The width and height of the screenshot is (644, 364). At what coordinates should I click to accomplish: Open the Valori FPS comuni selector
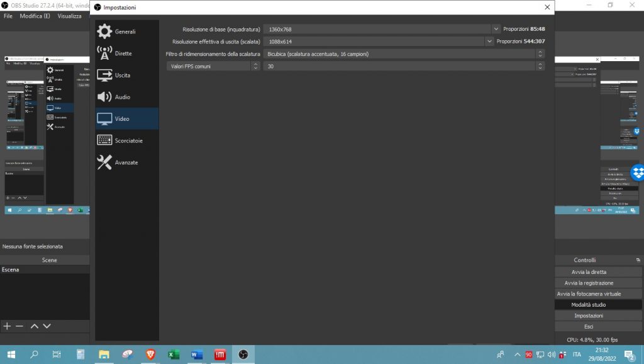(x=255, y=66)
